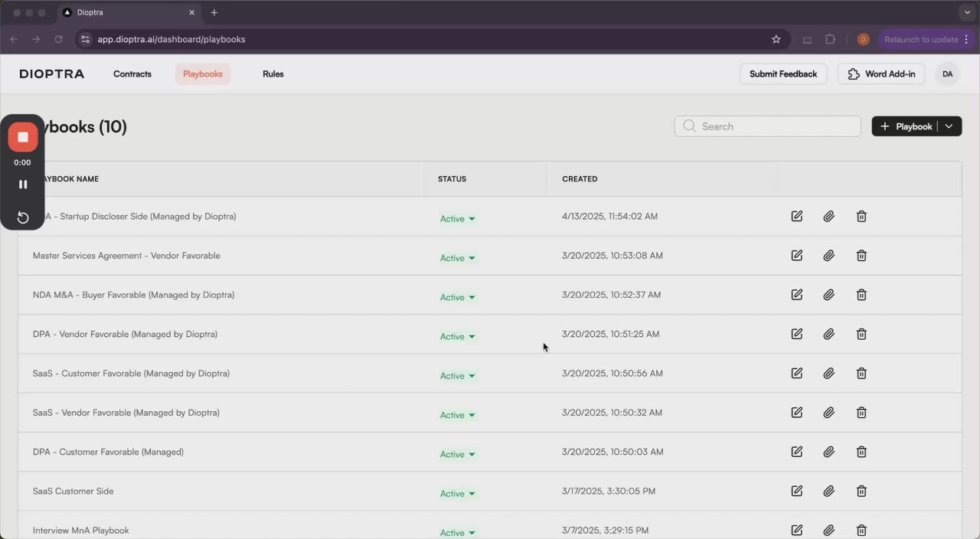
Task: Delete the Startup Discloser Side playbook
Action: tap(861, 217)
